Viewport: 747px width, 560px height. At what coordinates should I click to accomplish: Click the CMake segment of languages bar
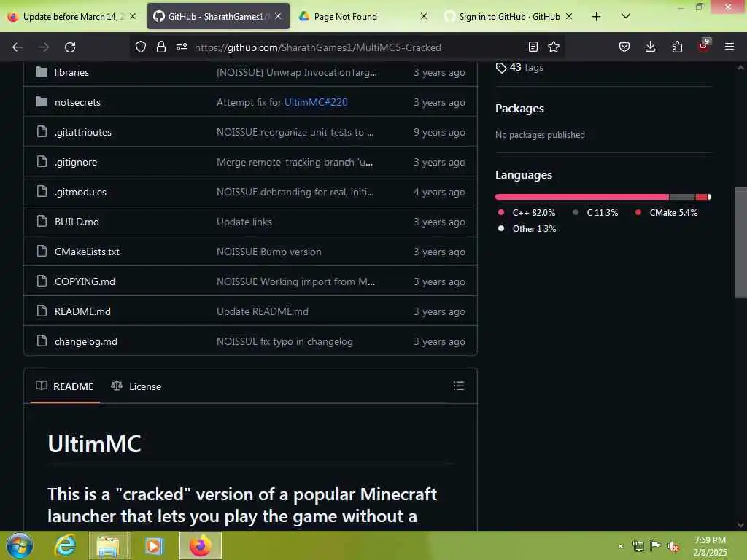click(x=701, y=197)
